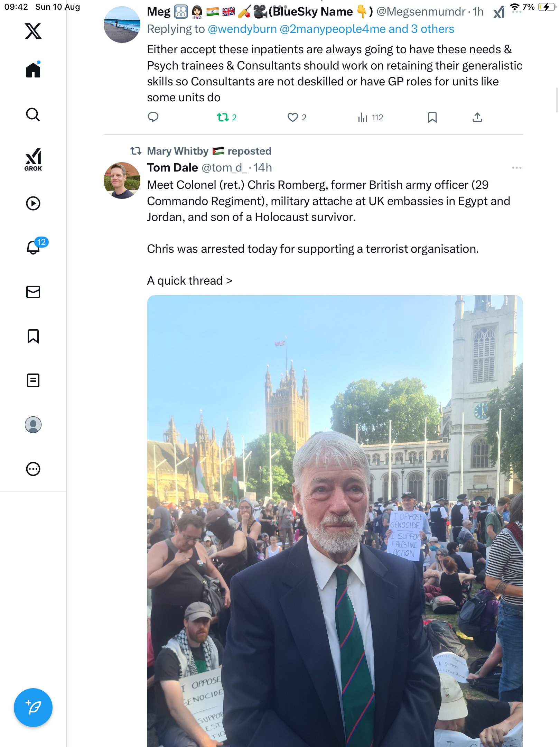Image resolution: width=560 pixels, height=747 pixels.
Task: Open Grok from the sidebar
Action: 33,160
